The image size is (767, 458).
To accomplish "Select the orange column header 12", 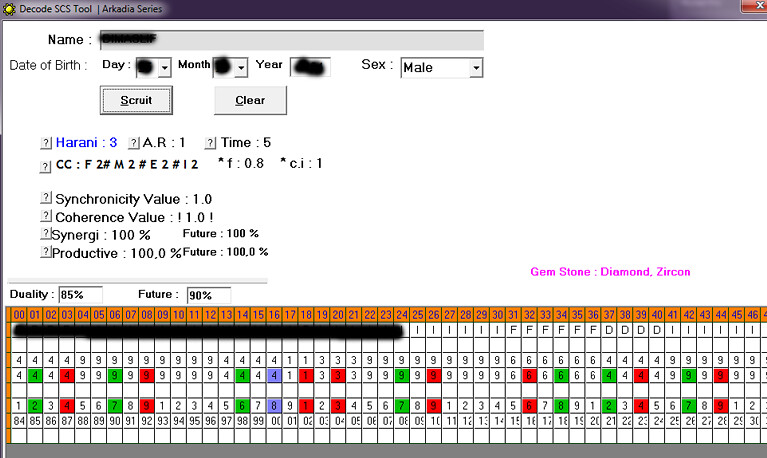I will (210, 315).
